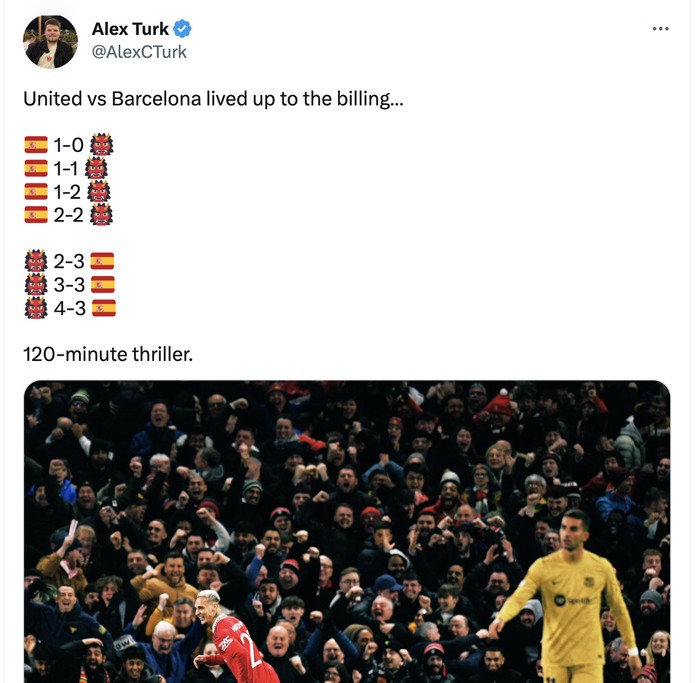
Task: Click the Spain flag beside 1-1
Action: pos(36,168)
